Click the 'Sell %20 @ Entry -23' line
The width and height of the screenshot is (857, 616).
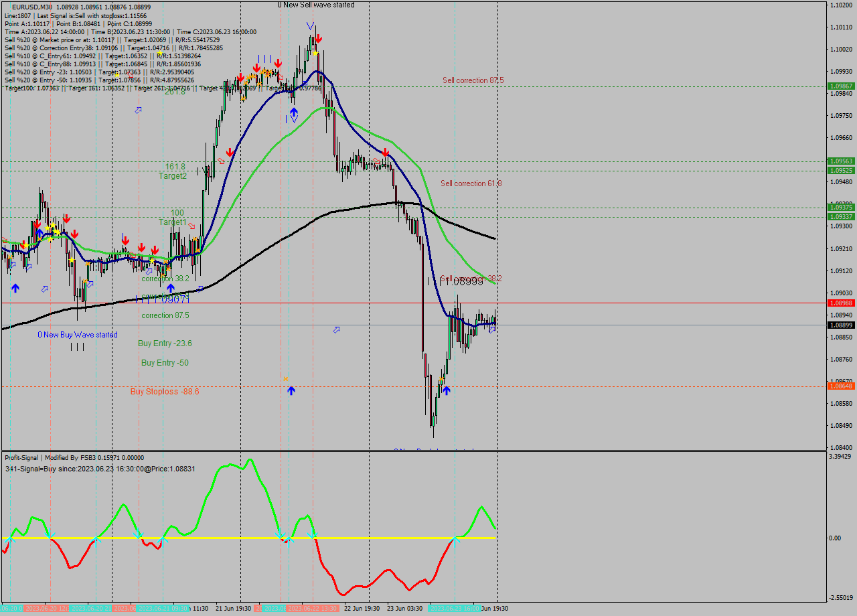coord(99,72)
